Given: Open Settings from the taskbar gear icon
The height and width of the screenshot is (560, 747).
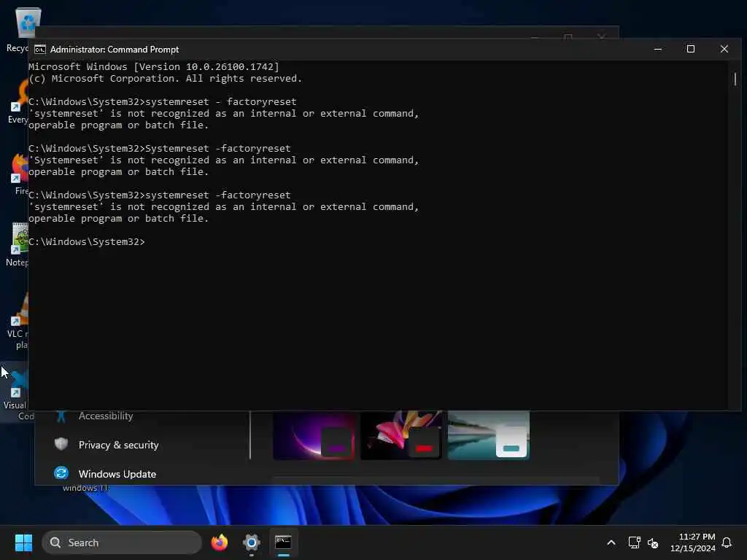Looking at the screenshot, I should click(x=251, y=542).
